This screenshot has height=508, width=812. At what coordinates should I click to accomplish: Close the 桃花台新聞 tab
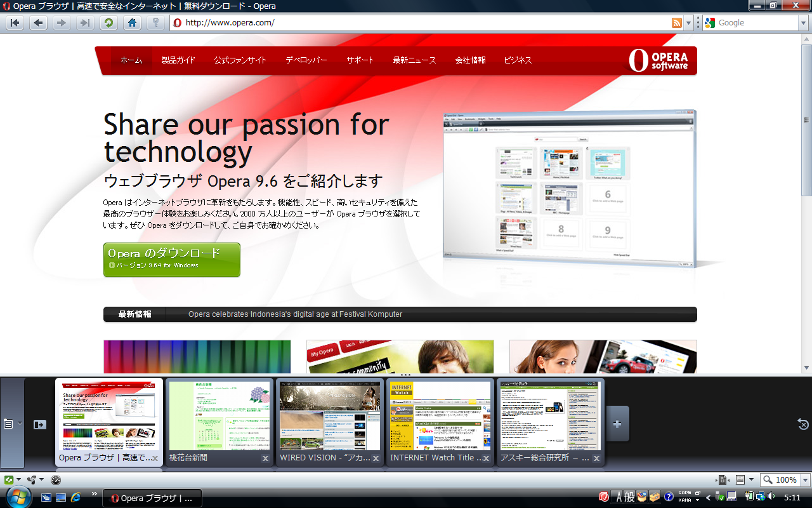pos(266,458)
